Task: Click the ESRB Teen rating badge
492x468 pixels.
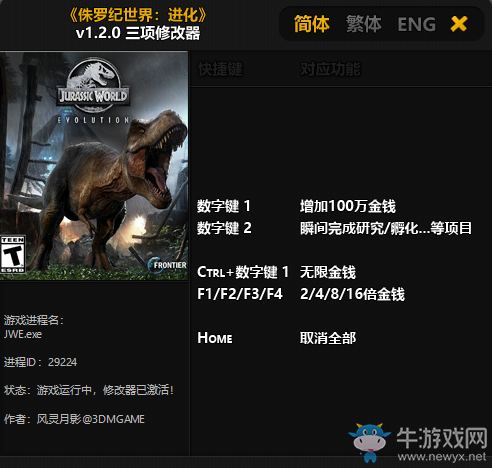Action: click(x=13, y=255)
